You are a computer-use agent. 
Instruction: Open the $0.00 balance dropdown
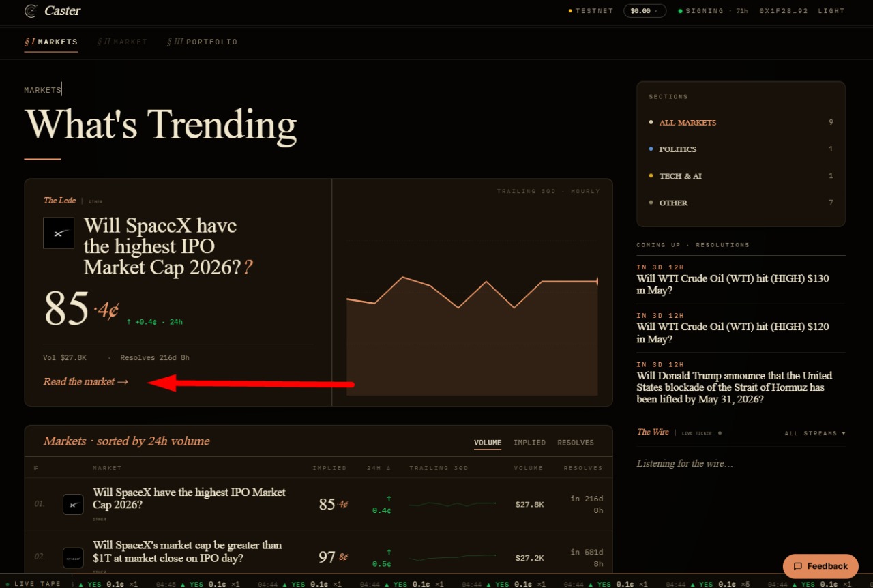click(645, 11)
